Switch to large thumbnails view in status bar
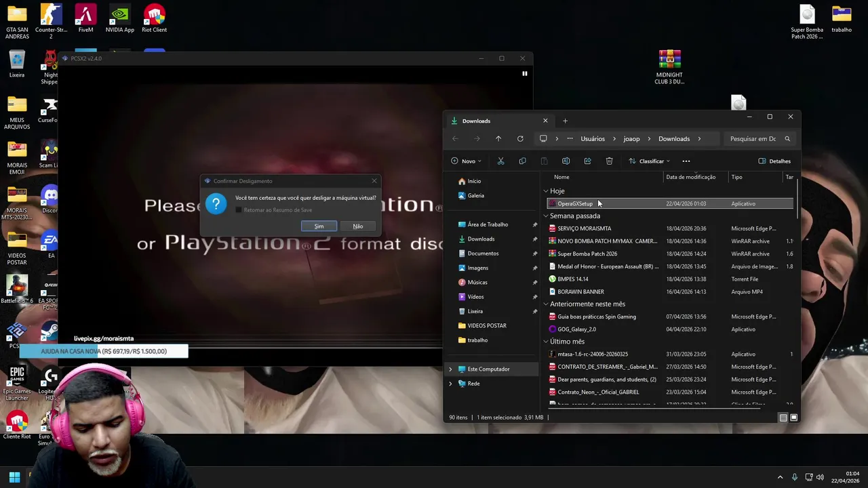Viewport: 868px width, 488px height. click(x=793, y=418)
